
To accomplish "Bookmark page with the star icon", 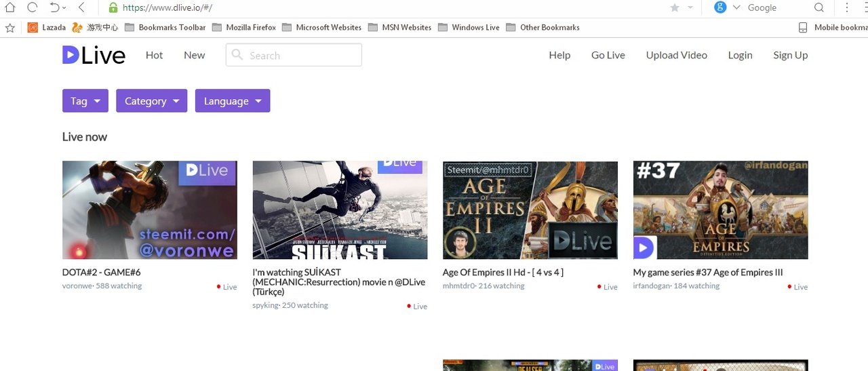I will [675, 7].
